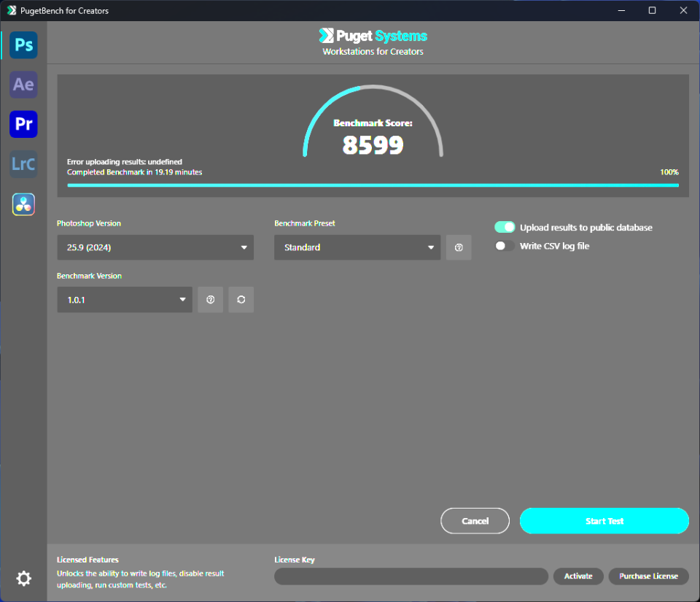This screenshot has width=700, height=602.
Task: Click the PugetBench app icon in title bar
Action: pos(11,10)
